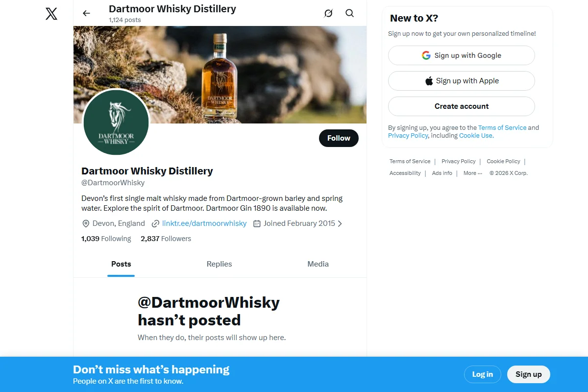Screen dimensions: 588x392
Task: Click the location pin icon near Devon
Action: 86,223
